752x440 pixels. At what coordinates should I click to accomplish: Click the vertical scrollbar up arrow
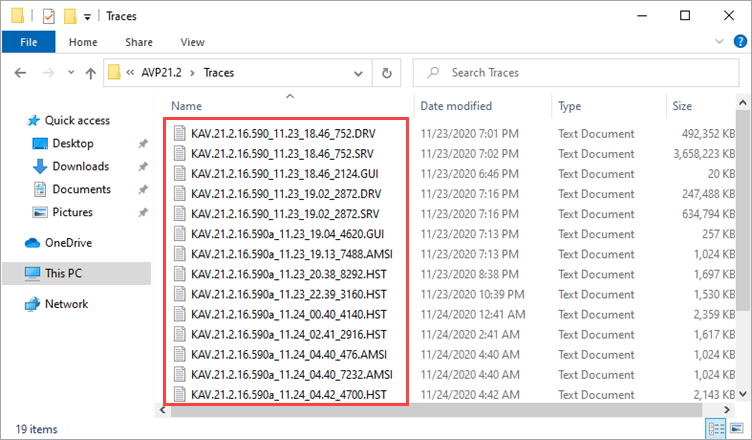click(742, 103)
